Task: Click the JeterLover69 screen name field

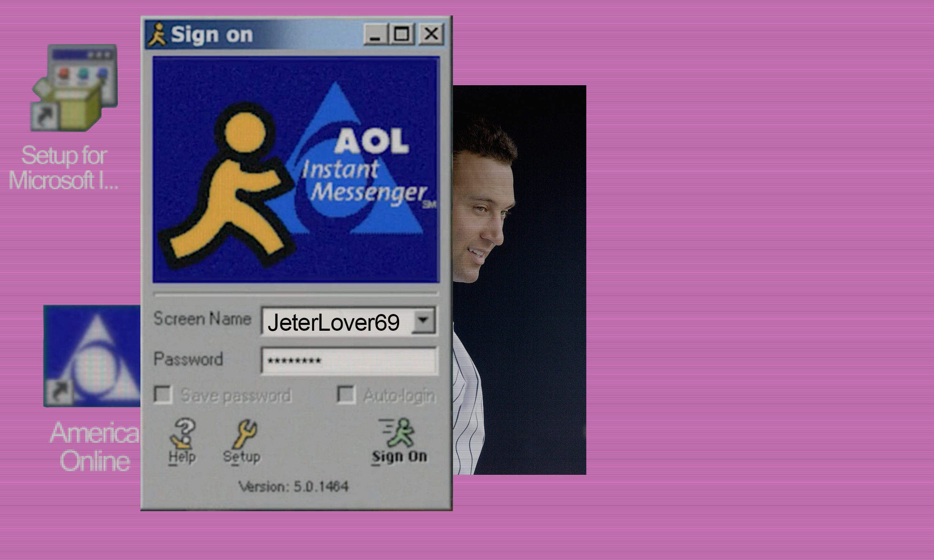Action: (334, 322)
